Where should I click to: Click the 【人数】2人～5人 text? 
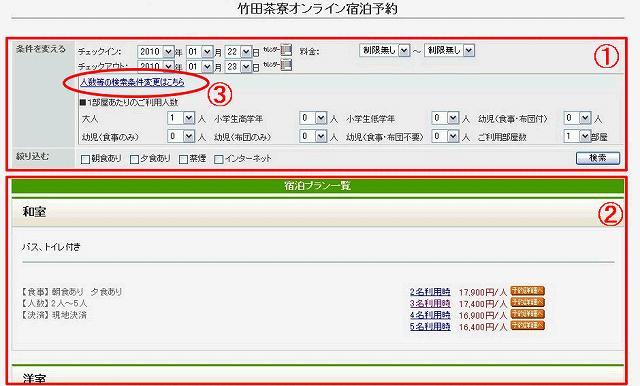tap(54, 303)
